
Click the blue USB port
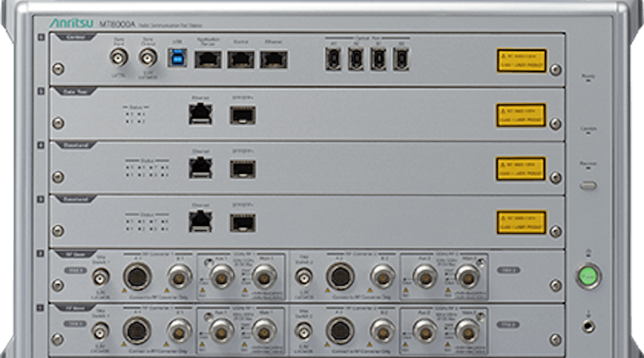(177, 59)
